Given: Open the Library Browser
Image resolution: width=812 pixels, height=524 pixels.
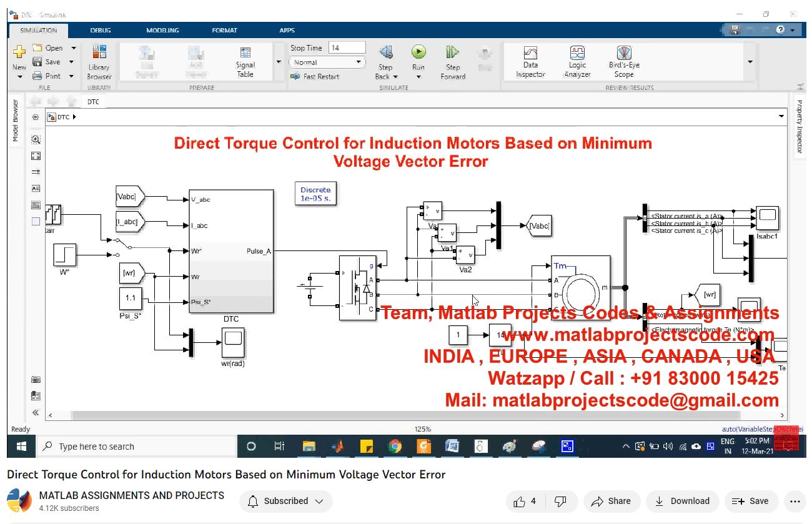Looking at the screenshot, I should pyautogui.click(x=99, y=62).
